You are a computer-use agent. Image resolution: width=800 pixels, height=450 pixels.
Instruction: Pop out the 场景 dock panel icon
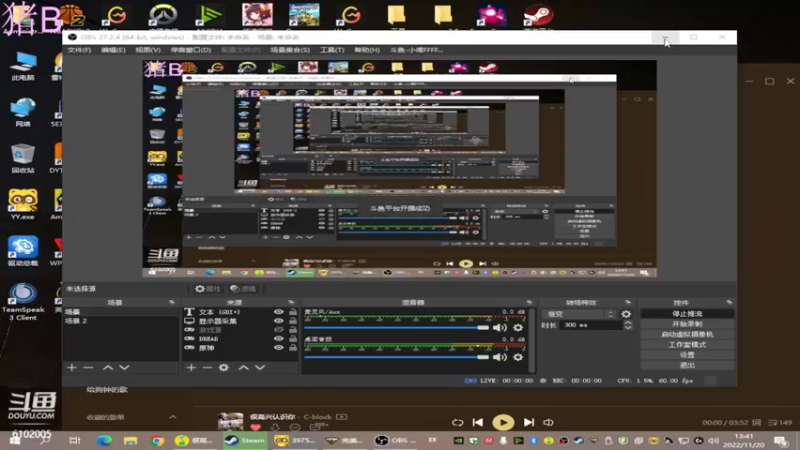172,303
